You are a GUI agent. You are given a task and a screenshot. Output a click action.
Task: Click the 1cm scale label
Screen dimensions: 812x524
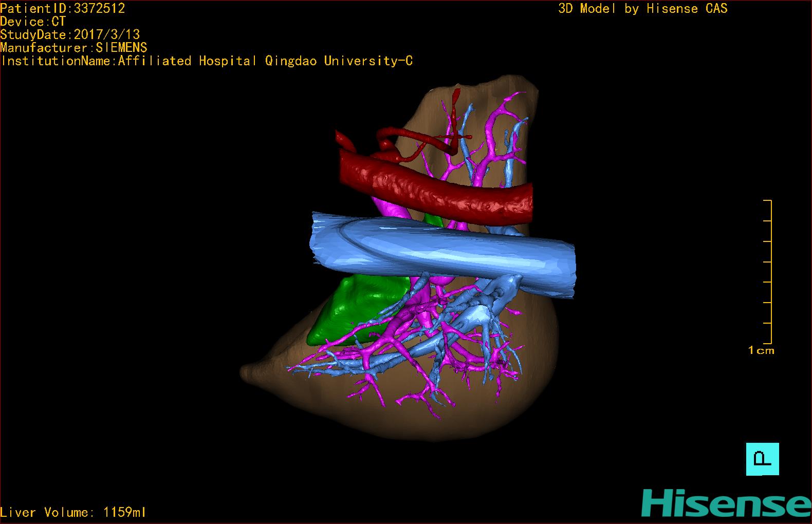click(761, 350)
